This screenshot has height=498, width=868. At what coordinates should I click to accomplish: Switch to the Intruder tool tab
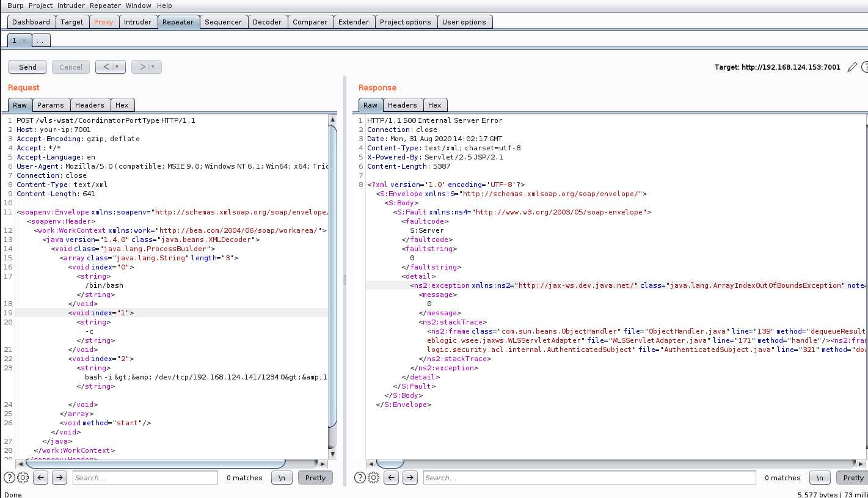pyautogui.click(x=138, y=22)
